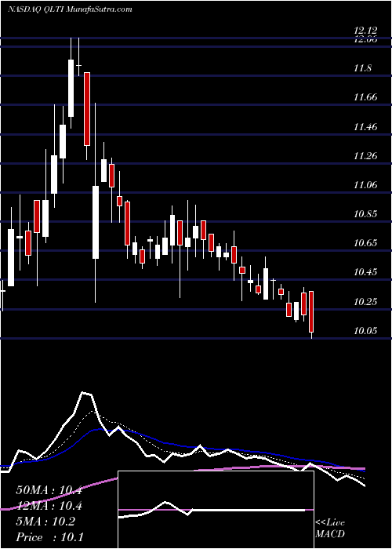392x549 pixels.
Task: Click the <<Live MACD label
Action: pos(330,529)
